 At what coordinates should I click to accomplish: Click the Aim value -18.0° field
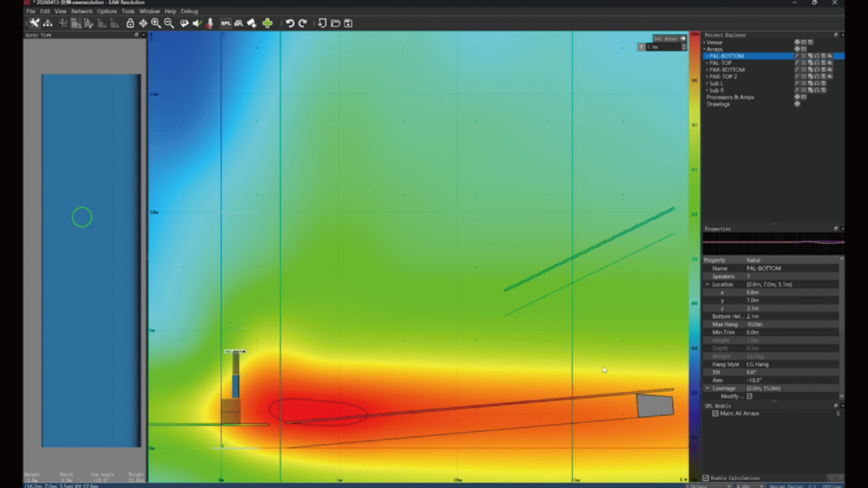point(792,380)
